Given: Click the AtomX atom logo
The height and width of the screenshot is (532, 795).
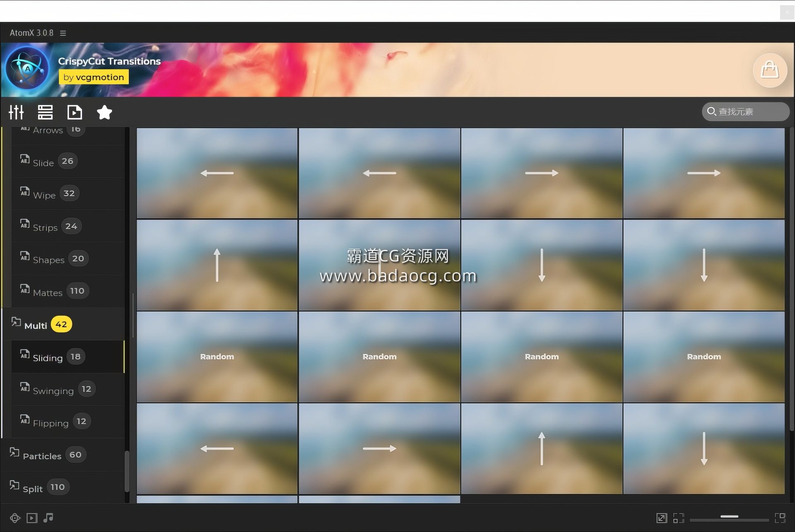Looking at the screenshot, I should (x=27, y=68).
